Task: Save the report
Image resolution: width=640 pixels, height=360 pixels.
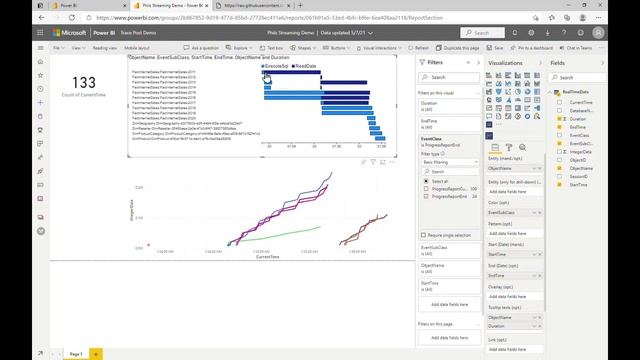Action: (x=495, y=48)
